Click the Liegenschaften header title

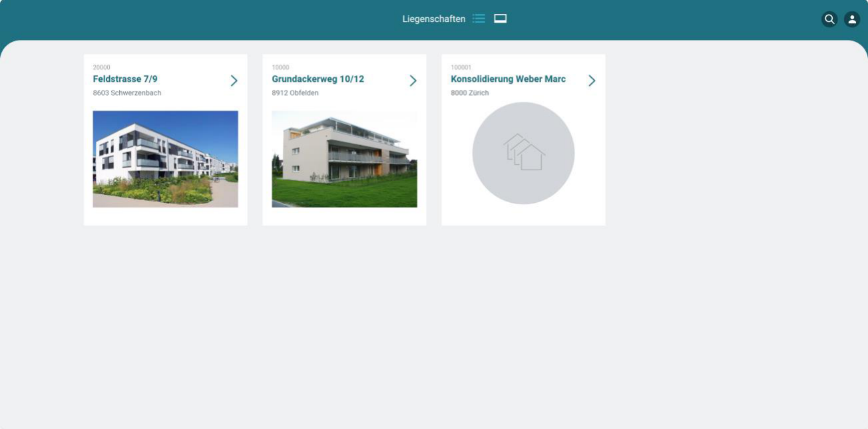click(434, 19)
